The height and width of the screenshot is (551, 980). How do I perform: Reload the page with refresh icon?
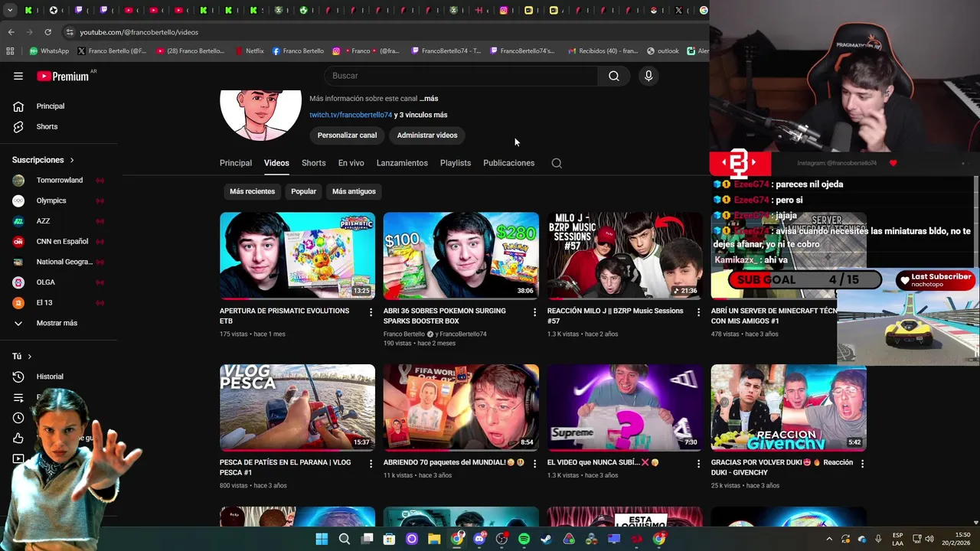coord(47,32)
